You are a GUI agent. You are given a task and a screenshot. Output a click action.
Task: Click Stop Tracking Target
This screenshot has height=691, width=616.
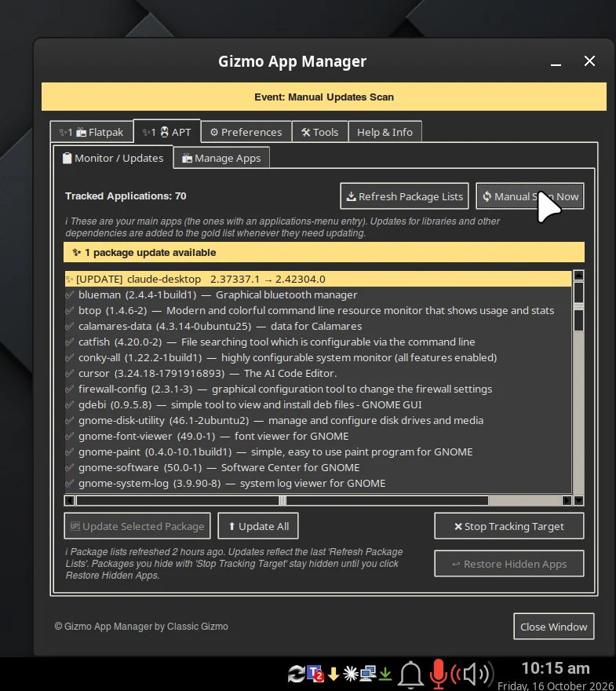coord(509,526)
